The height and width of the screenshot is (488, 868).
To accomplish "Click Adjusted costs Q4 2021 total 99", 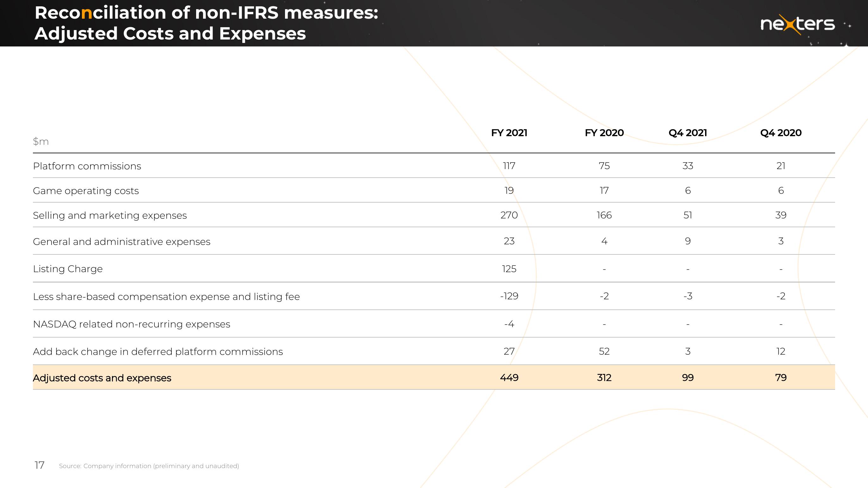I will click(688, 377).
